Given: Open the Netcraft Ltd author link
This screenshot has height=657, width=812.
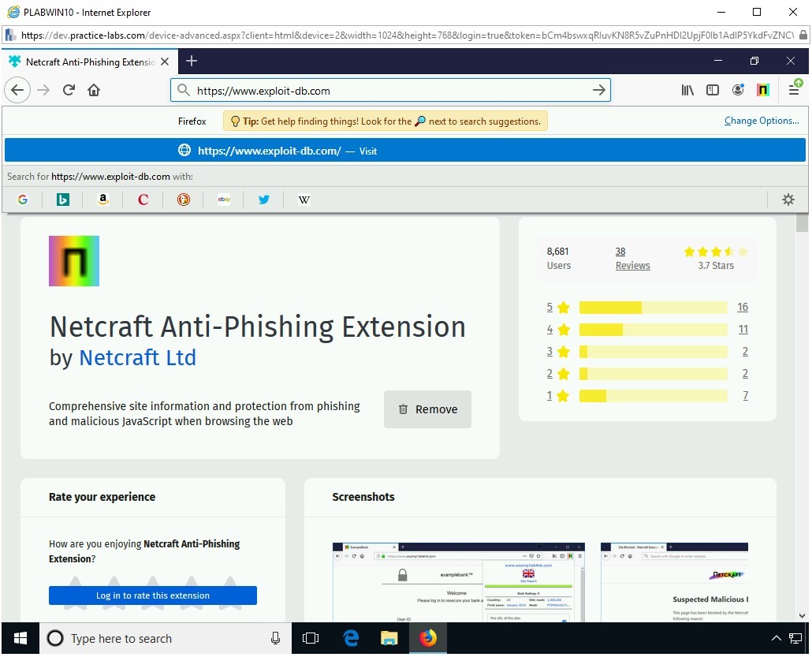Looking at the screenshot, I should pos(137,357).
